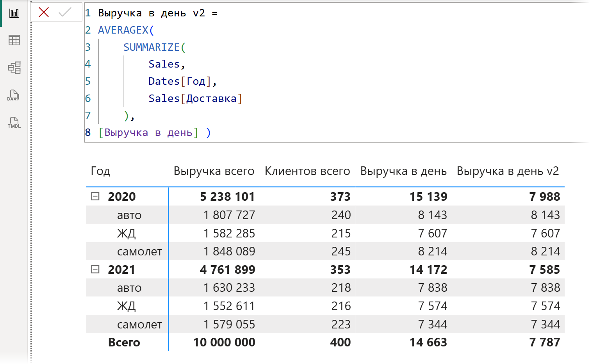Screen dimensions: 590x364
Task: Click the Выручка в день v2 column header
Action: [507, 171]
